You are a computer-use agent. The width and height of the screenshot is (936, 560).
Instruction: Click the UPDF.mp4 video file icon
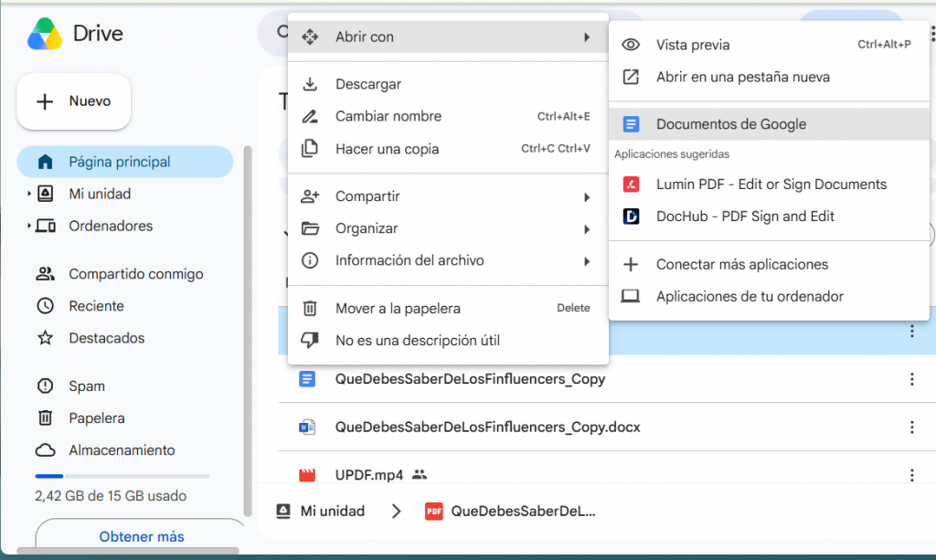pyautogui.click(x=307, y=475)
